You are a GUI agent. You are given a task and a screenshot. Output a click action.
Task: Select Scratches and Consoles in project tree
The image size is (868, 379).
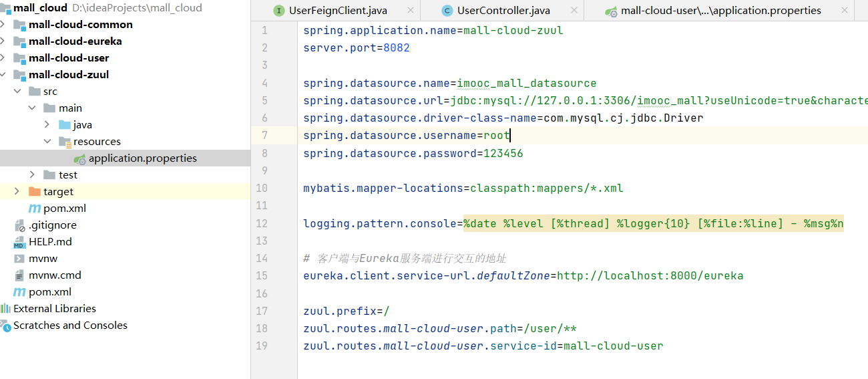click(x=70, y=326)
